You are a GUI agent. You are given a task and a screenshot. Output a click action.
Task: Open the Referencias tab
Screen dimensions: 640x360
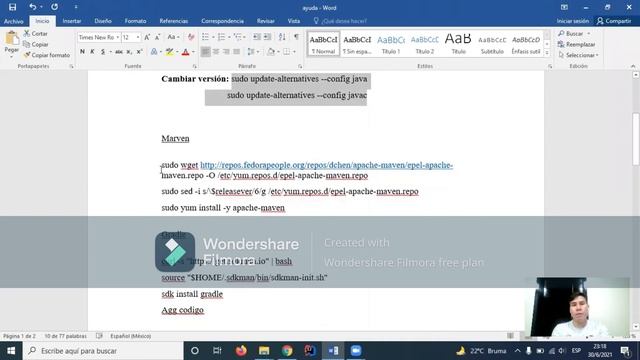[173, 21]
